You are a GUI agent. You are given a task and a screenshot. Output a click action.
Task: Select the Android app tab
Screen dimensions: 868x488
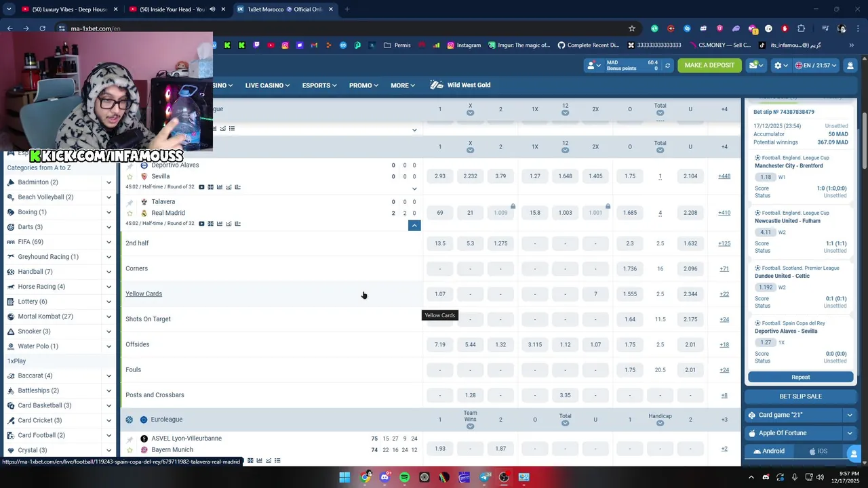pos(768,451)
